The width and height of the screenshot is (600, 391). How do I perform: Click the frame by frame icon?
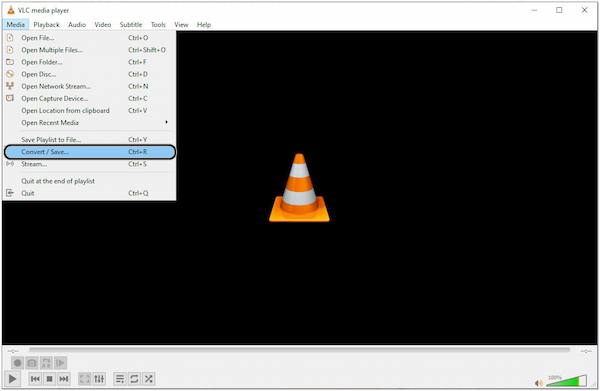tap(60, 363)
